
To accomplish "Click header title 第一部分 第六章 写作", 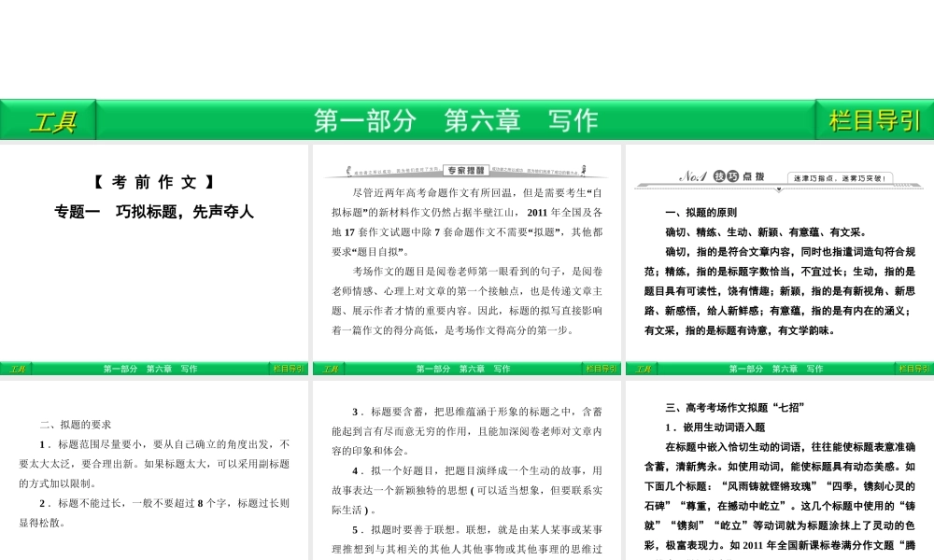I will [456, 120].
